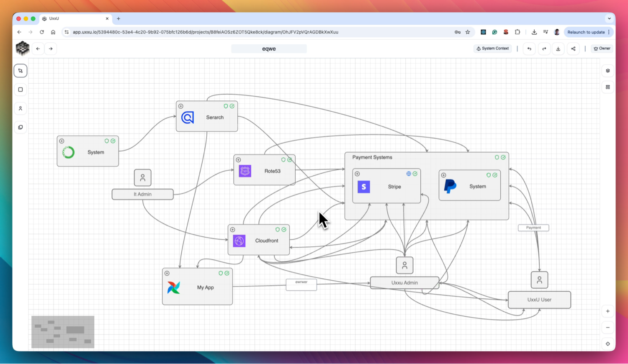Viewport: 628px width, 364px height.
Task: Zoom in with the plus button
Action: (x=607, y=311)
